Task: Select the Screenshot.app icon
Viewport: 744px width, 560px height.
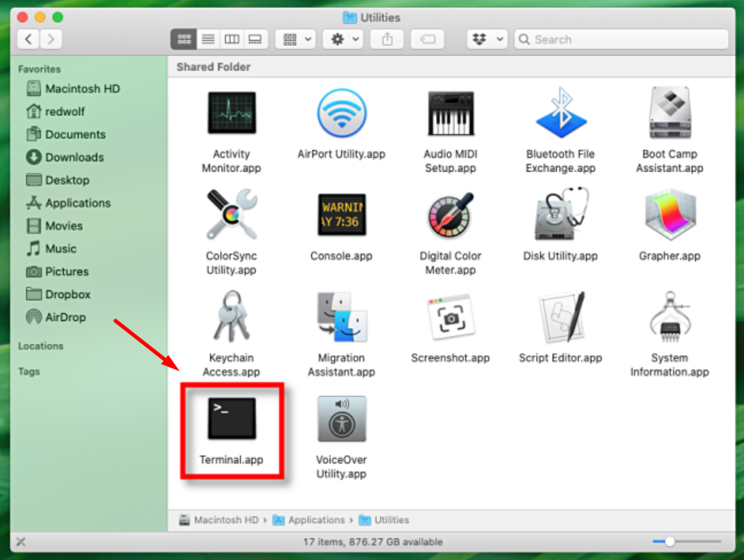Action: point(451,316)
